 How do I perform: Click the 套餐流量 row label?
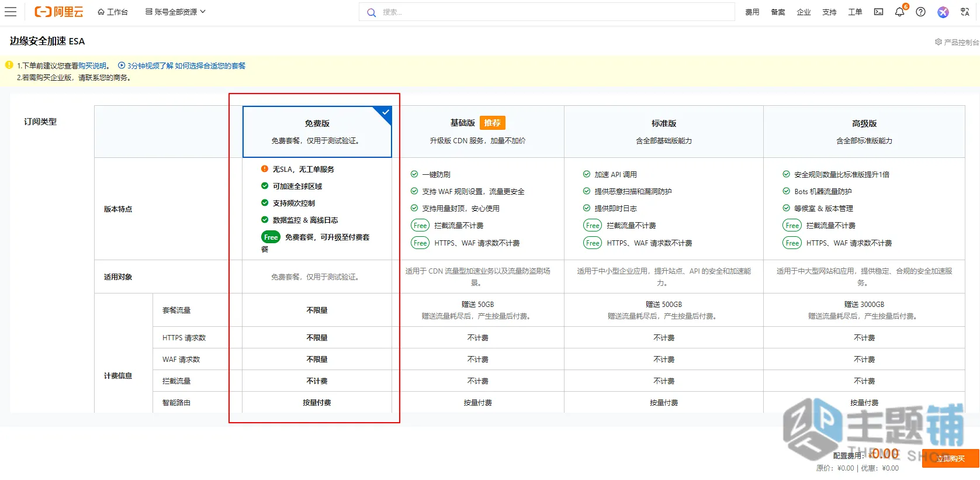click(176, 310)
